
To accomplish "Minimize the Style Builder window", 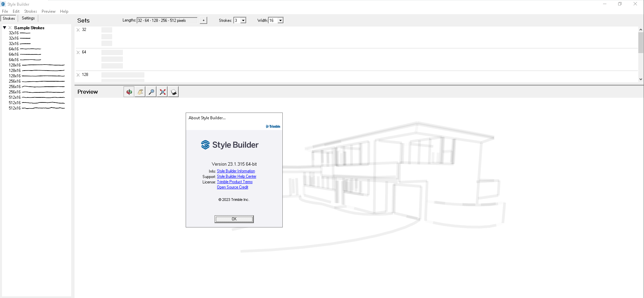I will pyautogui.click(x=604, y=4).
